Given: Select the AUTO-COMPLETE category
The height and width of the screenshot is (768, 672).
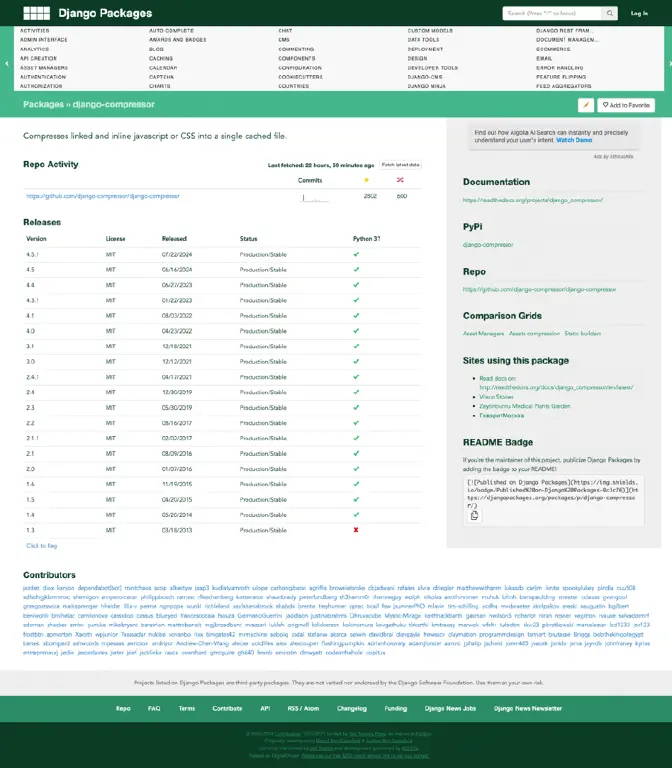Looking at the screenshot, I should (171, 30).
